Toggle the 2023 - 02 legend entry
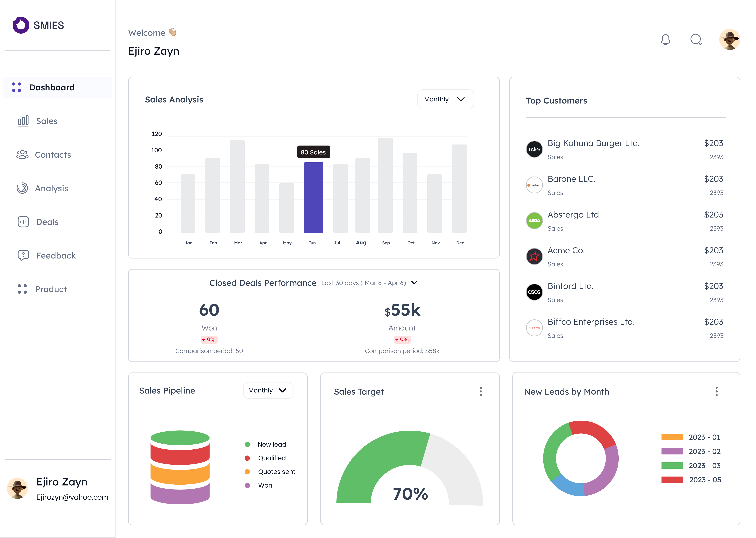This screenshot has width=756, height=538. click(704, 451)
